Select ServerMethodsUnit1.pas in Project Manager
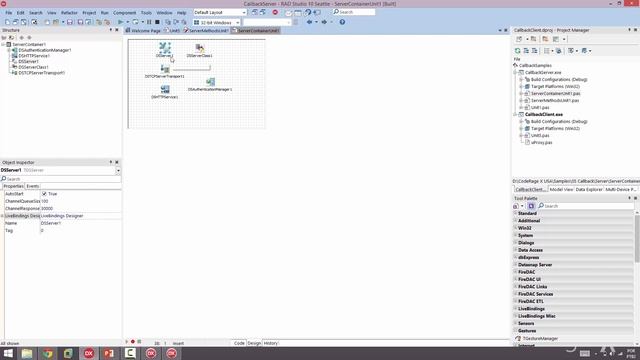640x360 pixels. (x=555, y=100)
